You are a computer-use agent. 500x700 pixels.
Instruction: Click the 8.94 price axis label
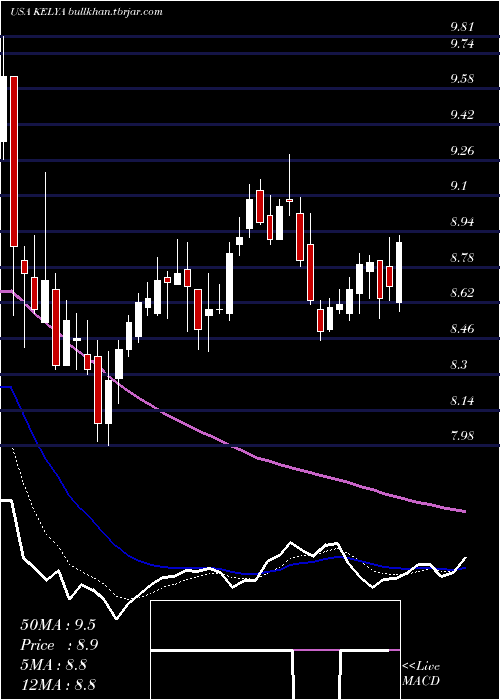[x=462, y=222]
